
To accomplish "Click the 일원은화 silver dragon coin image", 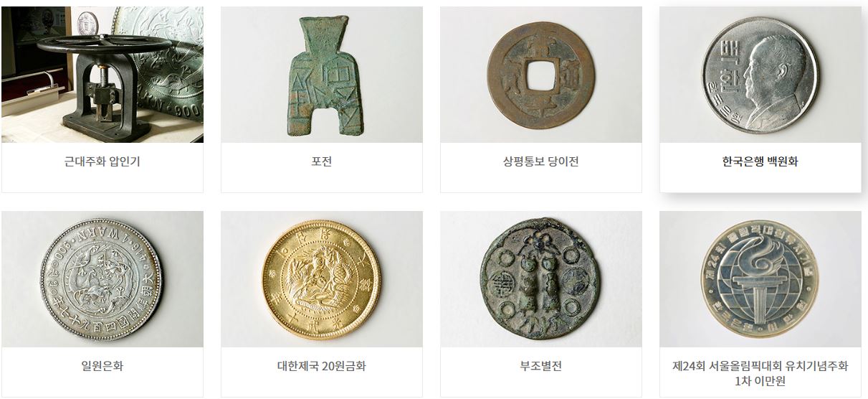I will (x=102, y=279).
